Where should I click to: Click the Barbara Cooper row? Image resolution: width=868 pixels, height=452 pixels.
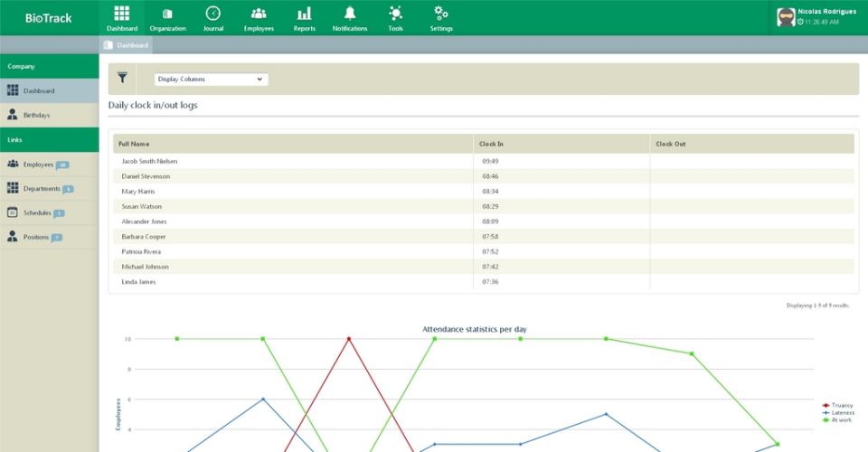click(x=484, y=236)
